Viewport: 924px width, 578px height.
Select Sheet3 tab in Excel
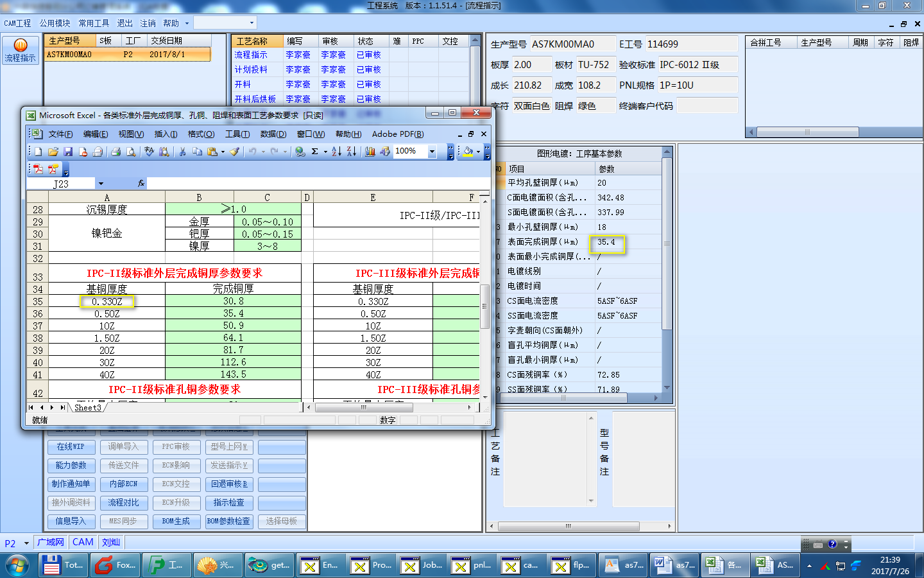[88, 407]
